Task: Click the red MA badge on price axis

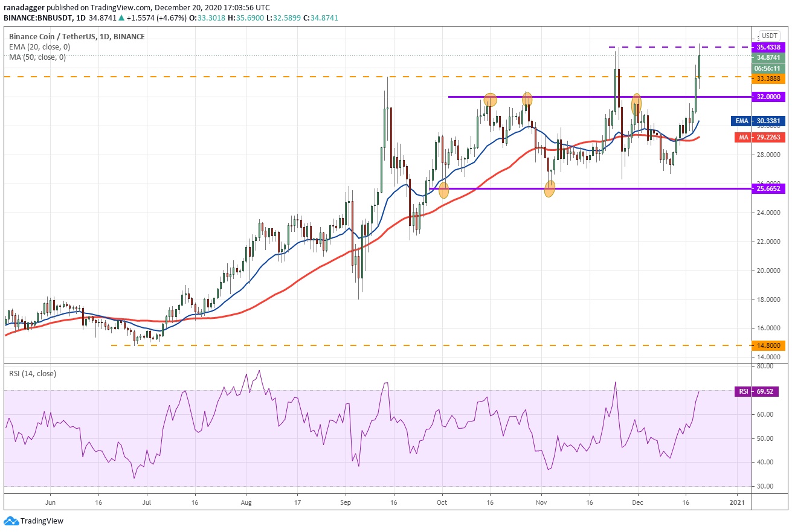Action: click(743, 138)
